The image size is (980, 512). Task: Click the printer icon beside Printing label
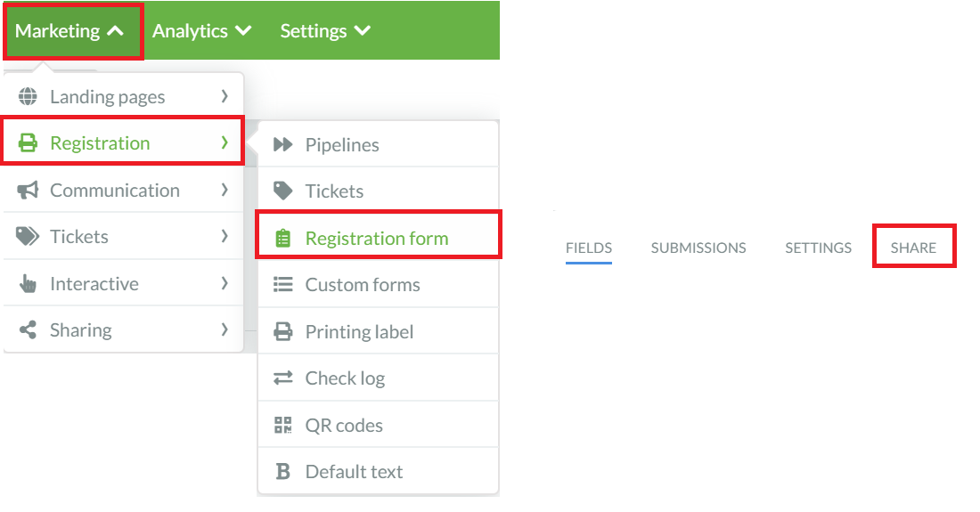click(x=282, y=331)
